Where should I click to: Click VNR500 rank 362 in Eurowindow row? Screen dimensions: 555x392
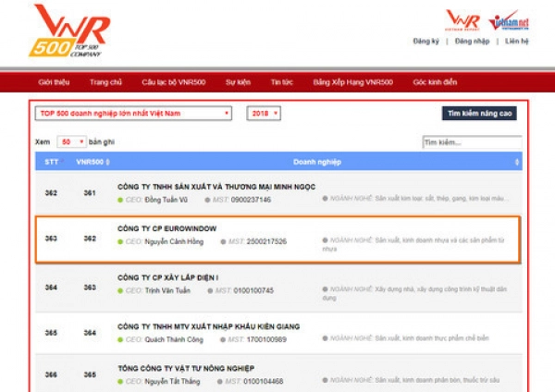click(x=90, y=239)
